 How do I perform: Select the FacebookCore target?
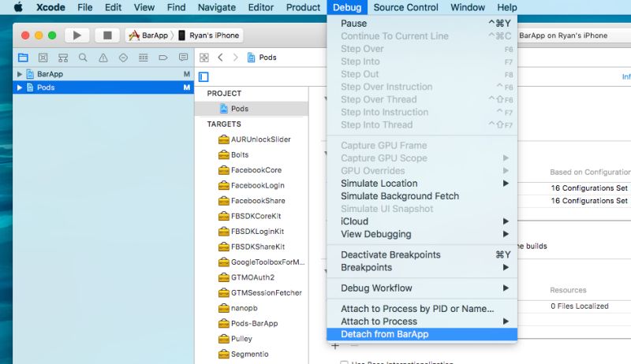[x=252, y=170]
